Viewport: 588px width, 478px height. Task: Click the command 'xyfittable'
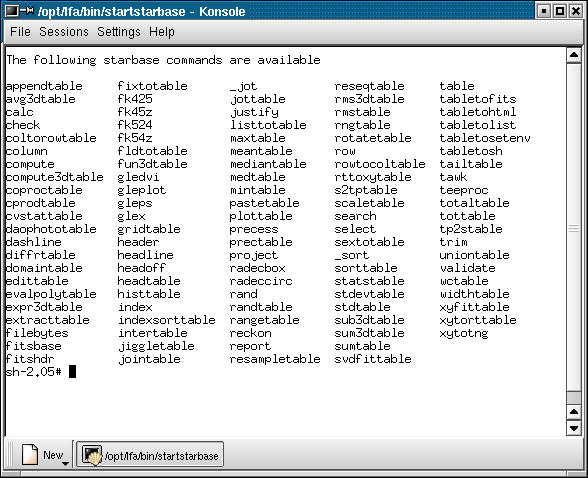coord(474,307)
